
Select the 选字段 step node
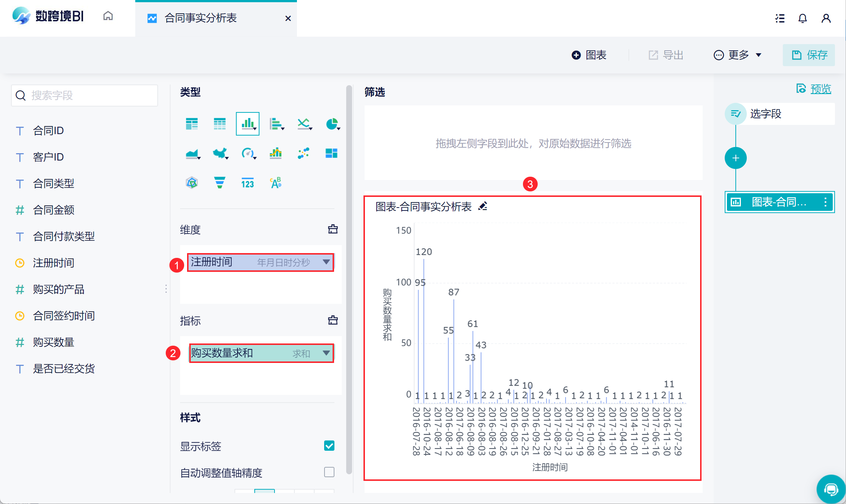point(780,114)
